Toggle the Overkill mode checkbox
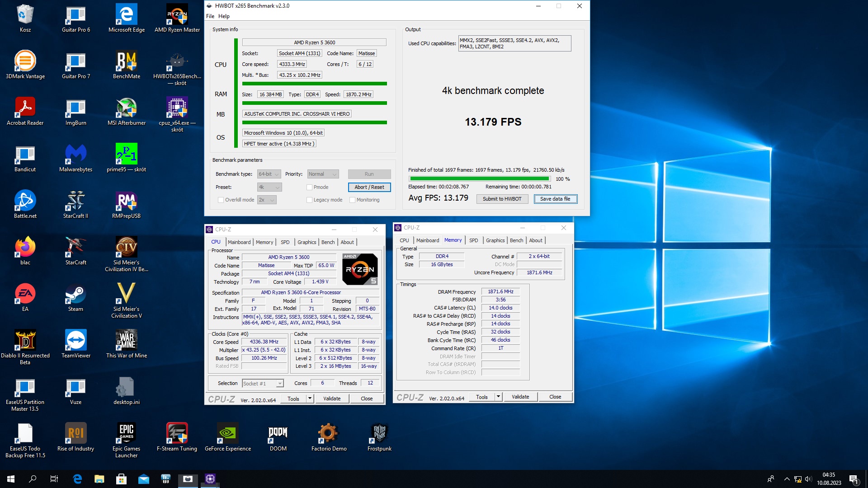Image resolution: width=868 pixels, height=488 pixels. pos(221,200)
